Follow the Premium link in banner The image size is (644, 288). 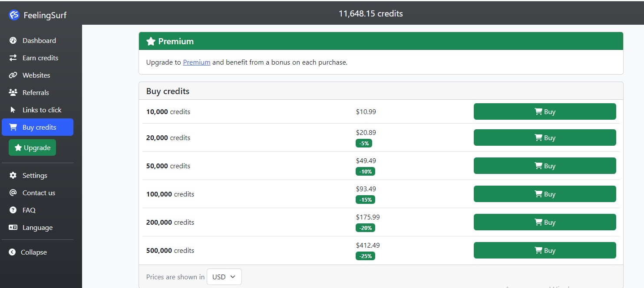(x=196, y=62)
